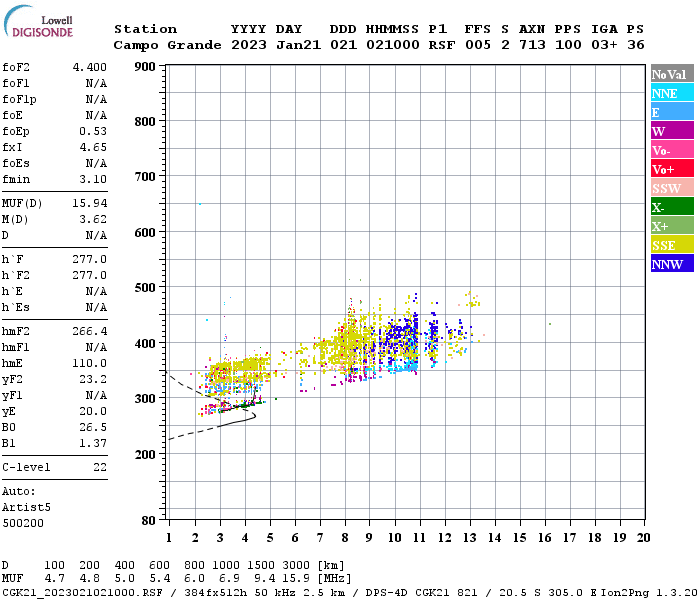
Task: Click the hmE value 110.0
Action: pyautogui.click(x=90, y=363)
